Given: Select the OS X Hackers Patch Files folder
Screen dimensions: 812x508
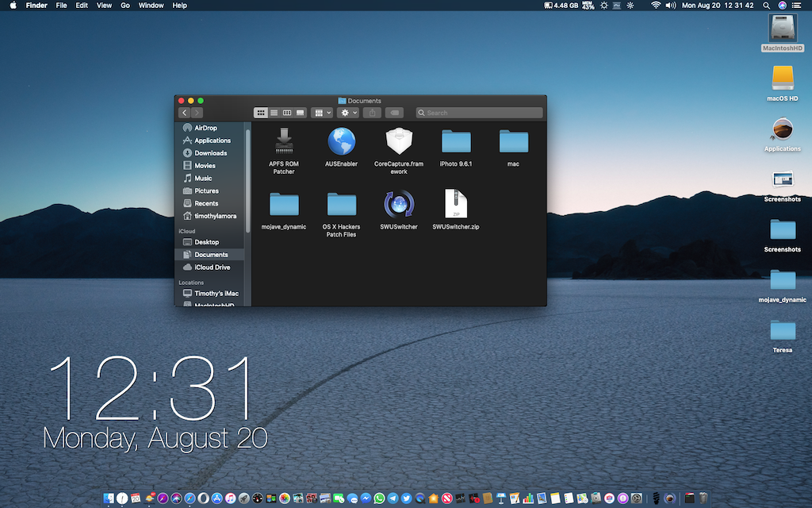Looking at the screenshot, I should 341,214.
